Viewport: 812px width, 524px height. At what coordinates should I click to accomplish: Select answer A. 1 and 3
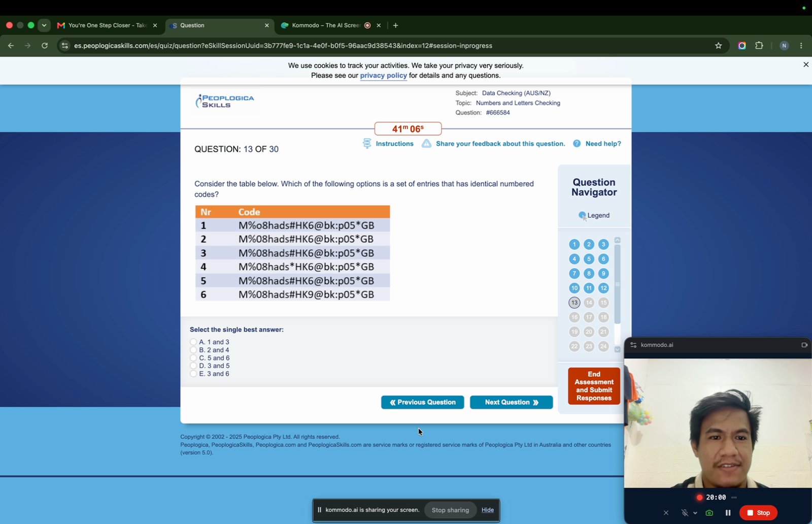(193, 342)
